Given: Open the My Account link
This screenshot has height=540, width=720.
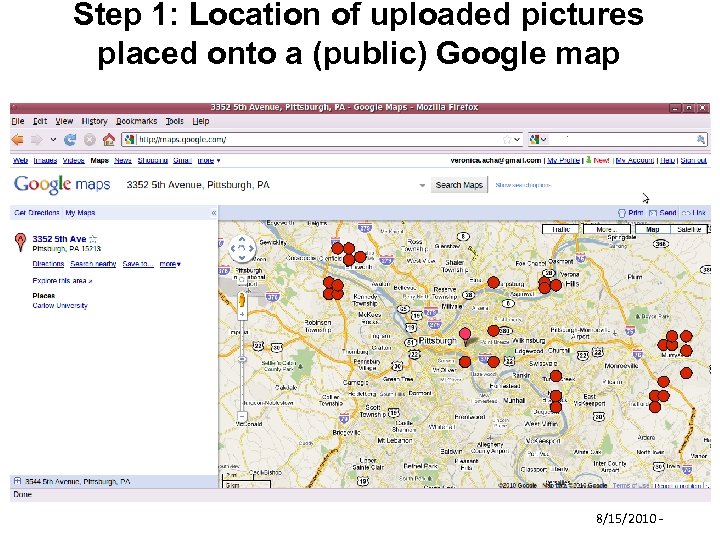Looking at the screenshot, I should pos(635,160).
